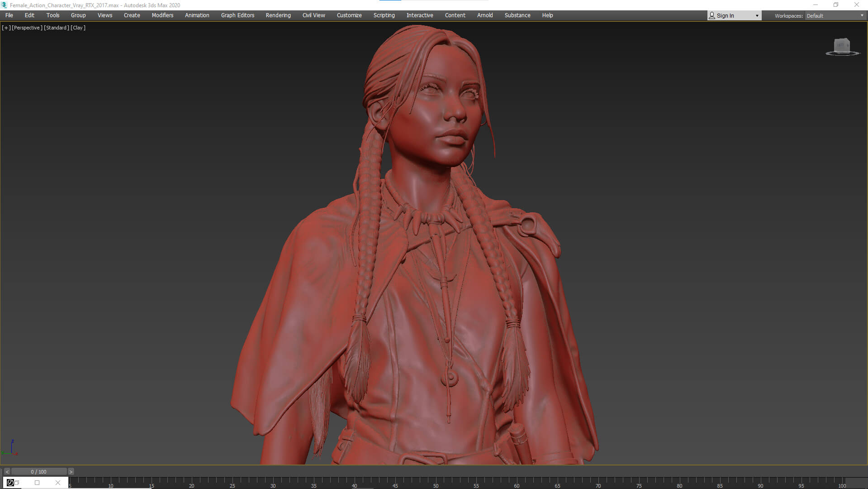Screen dimensions: 868x489
Task: Open the Customize menu
Action: 349,15
